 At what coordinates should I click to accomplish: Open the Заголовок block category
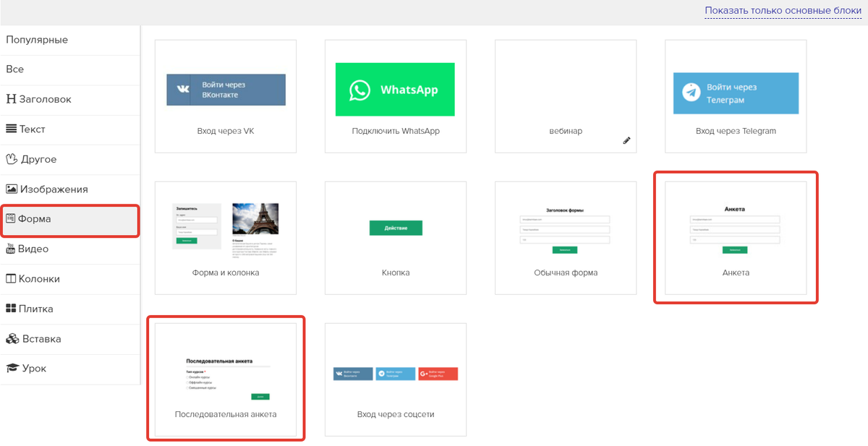[x=69, y=100]
